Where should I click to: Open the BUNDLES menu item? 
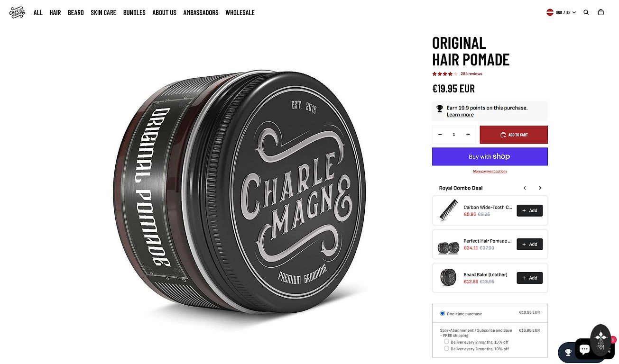[x=134, y=13]
